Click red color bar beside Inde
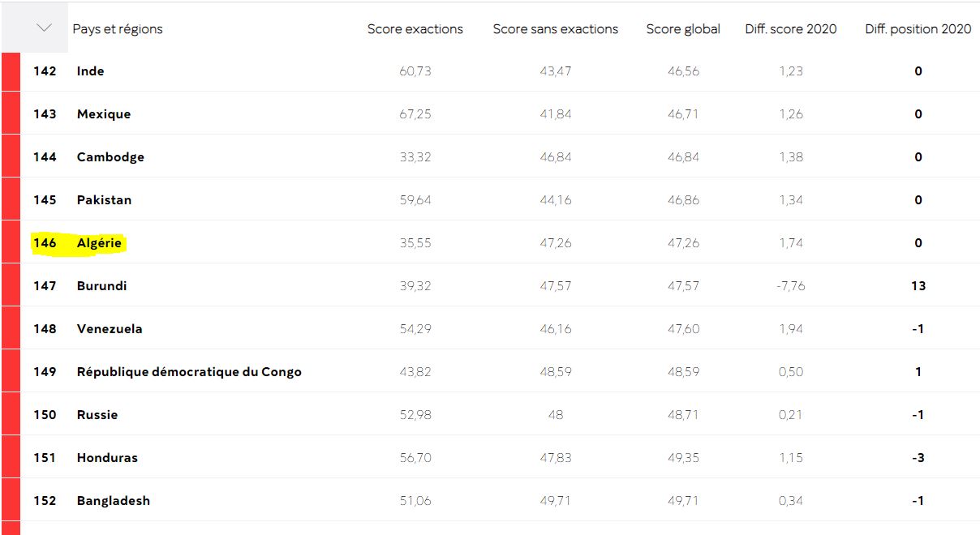Image resolution: width=980 pixels, height=535 pixels. [x=11, y=71]
